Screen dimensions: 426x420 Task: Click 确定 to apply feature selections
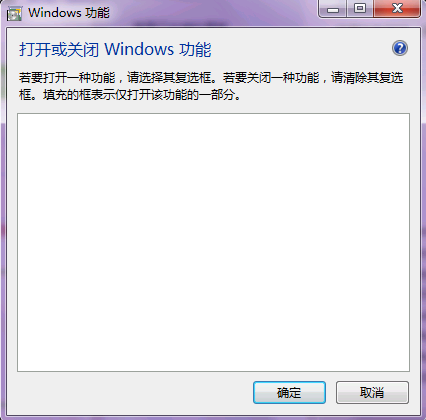pos(289,392)
